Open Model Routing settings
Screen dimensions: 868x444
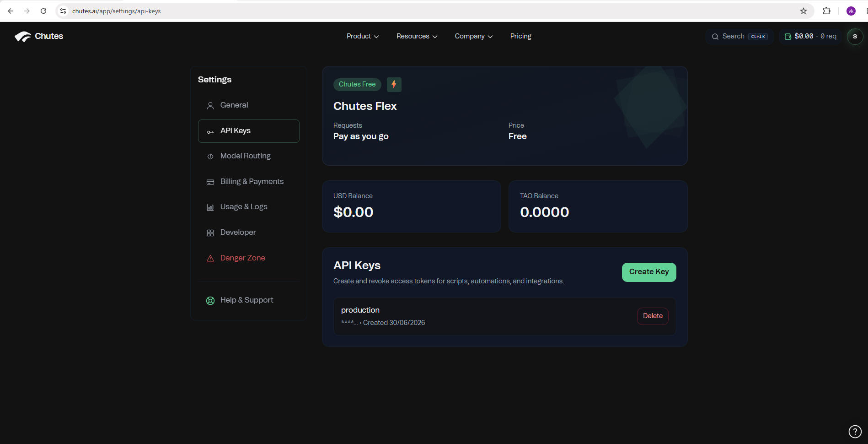point(249,156)
